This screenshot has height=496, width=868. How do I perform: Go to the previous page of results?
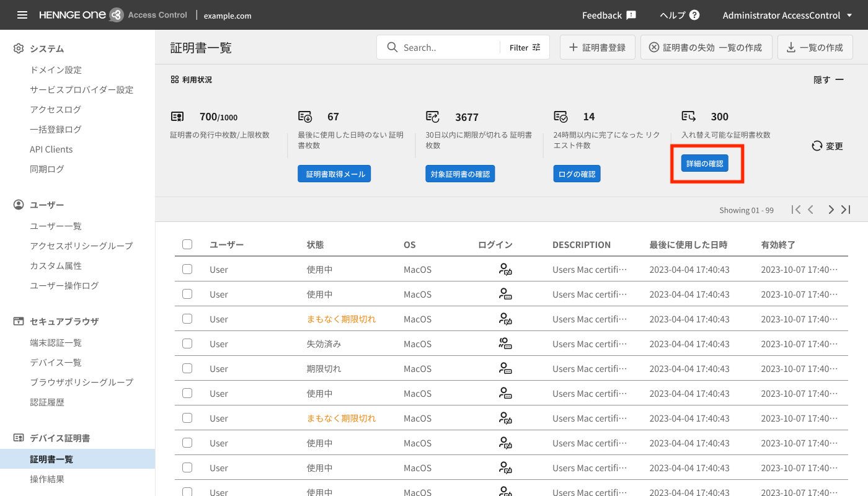[810, 210]
